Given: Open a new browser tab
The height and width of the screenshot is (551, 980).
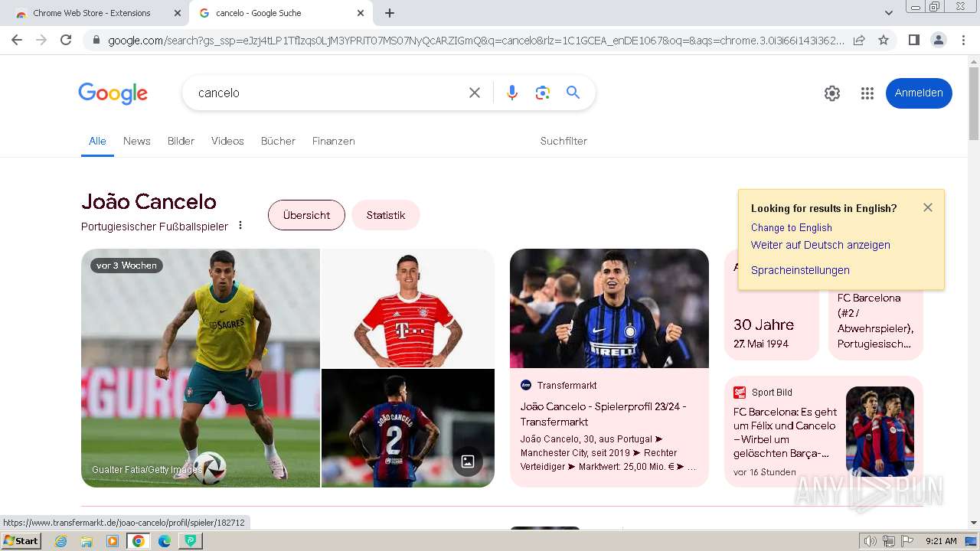Looking at the screenshot, I should (390, 13).
